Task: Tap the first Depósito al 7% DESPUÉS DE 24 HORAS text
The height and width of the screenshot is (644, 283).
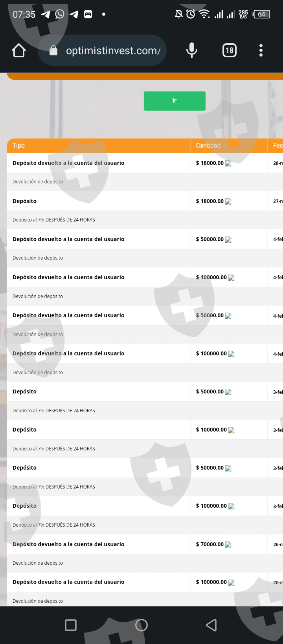Action: 54,220
